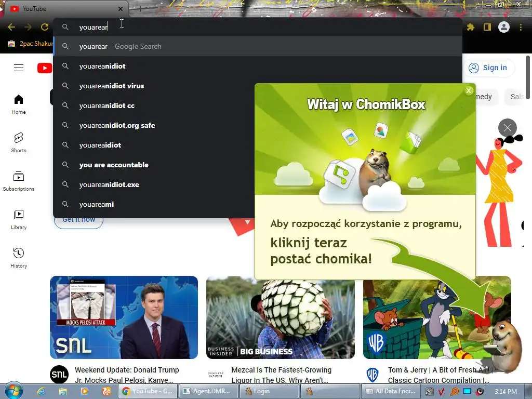Open Shorts in the sidebar
Image resolution: width=532 pixels, height=399 pixels.
(19, 142)
